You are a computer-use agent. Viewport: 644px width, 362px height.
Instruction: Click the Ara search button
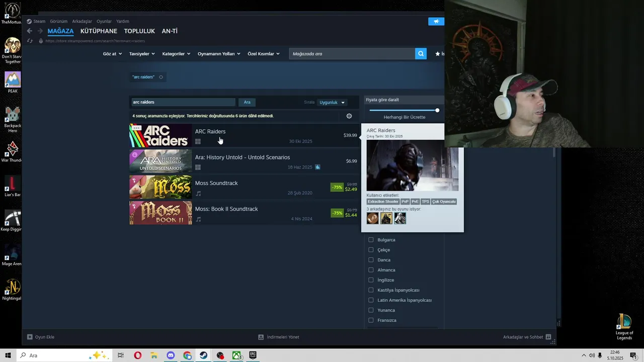click(x=247, y=102)
